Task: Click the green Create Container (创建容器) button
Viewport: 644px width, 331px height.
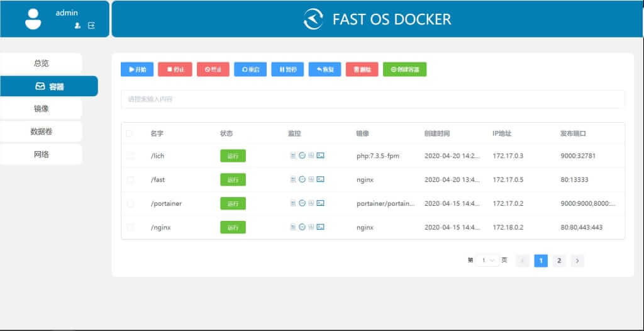Action: [404, 69]
